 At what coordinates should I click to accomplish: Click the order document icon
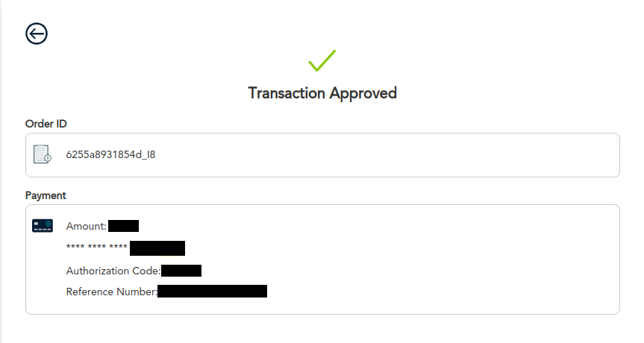click(x=42, y=154)
